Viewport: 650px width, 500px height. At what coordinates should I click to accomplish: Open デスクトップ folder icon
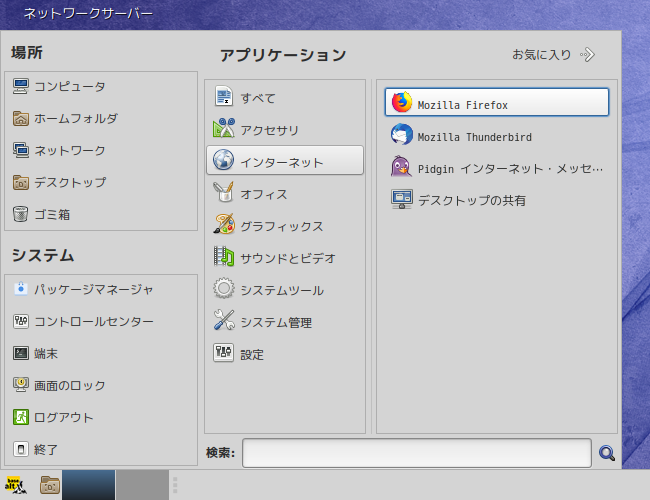tap(21, 182)
